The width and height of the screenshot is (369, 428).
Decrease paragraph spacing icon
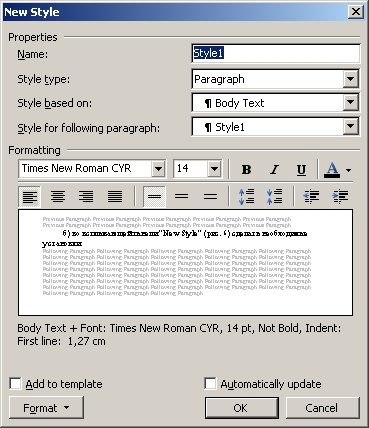(275, 197)
